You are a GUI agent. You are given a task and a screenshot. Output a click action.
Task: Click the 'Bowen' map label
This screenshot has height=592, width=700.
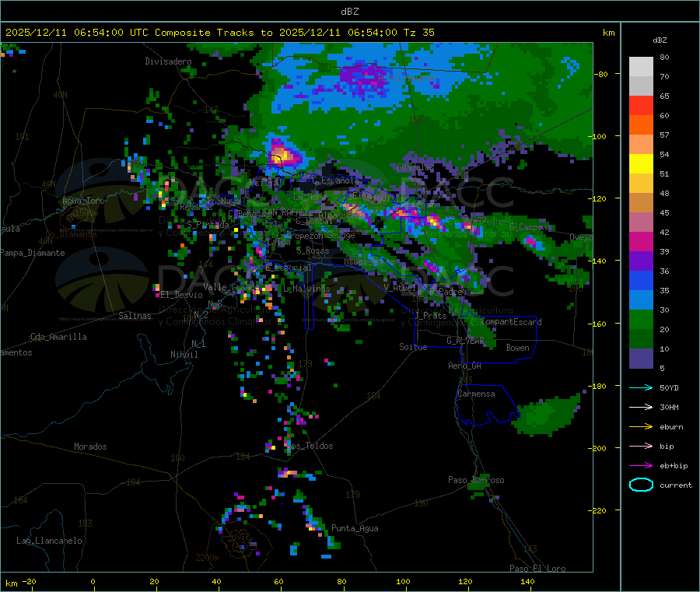pos(517,347)
